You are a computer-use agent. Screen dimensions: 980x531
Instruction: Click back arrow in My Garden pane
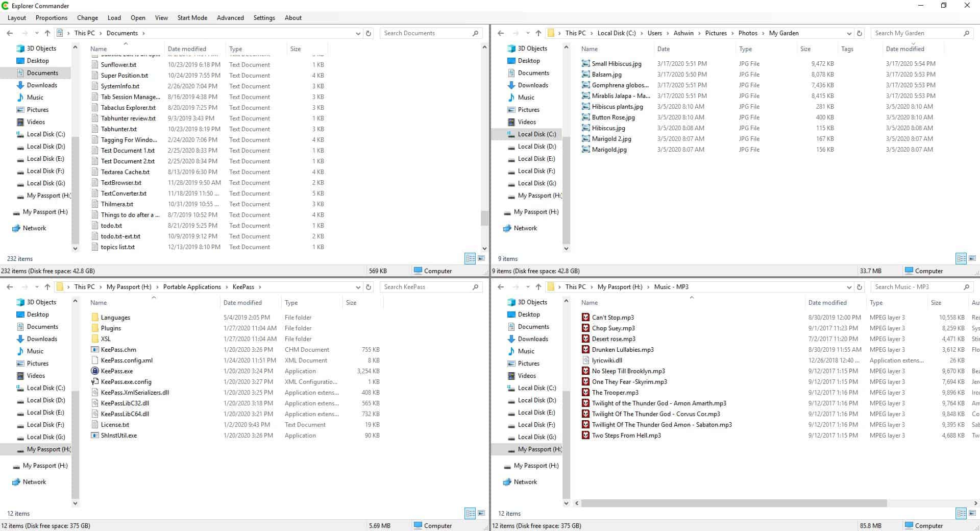(x=501, y=33)
